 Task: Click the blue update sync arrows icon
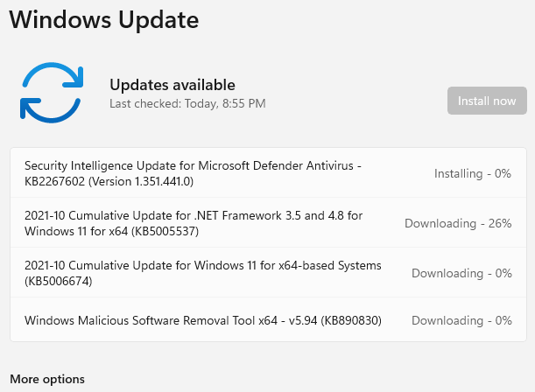point(50,93)
